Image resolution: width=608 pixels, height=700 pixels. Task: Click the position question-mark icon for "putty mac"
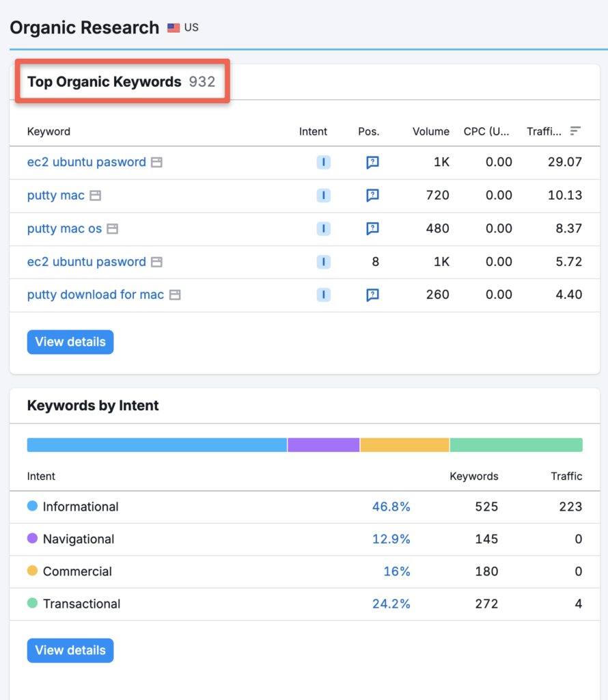tap(372, 196)
